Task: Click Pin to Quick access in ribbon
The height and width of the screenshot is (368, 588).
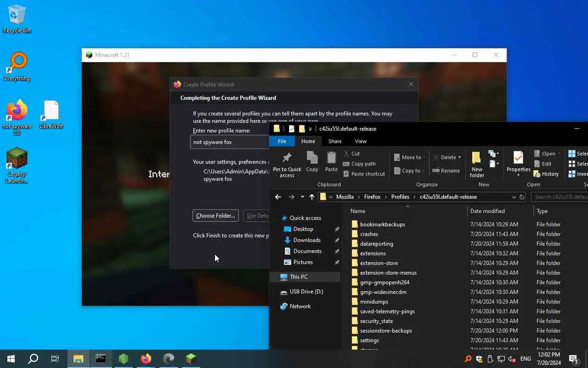Action: (x=287, y=164)
